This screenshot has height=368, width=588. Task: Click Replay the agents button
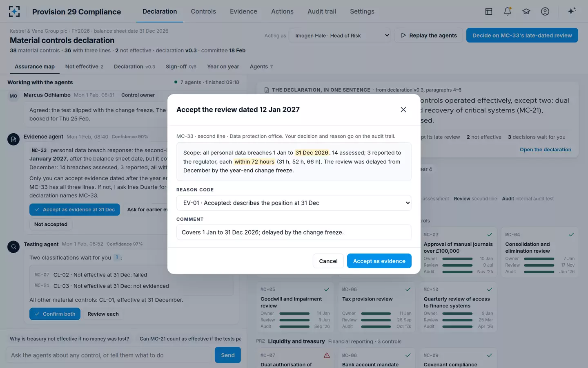click(429, 36)
